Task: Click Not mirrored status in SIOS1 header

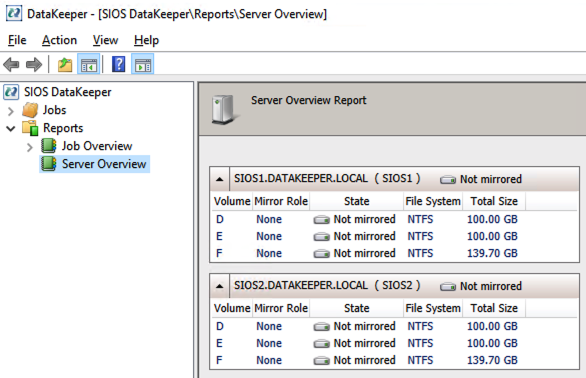Action: 491,179
